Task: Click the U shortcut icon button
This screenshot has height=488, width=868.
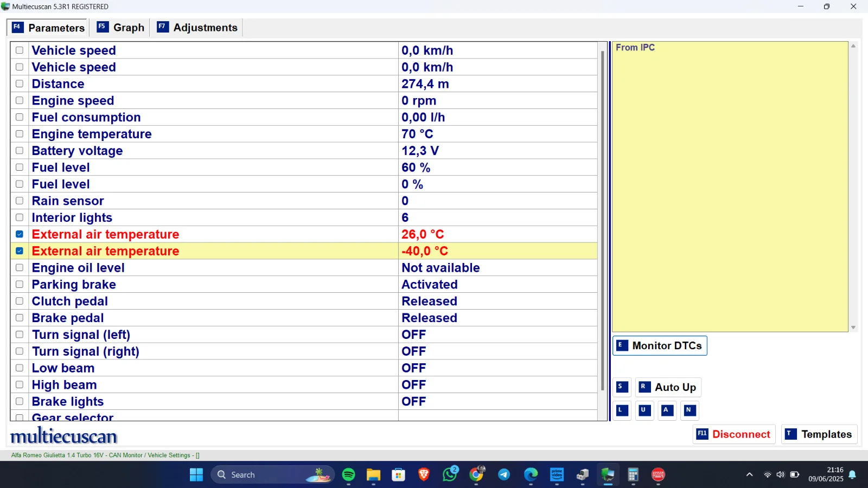Action: tap(644, 410)
